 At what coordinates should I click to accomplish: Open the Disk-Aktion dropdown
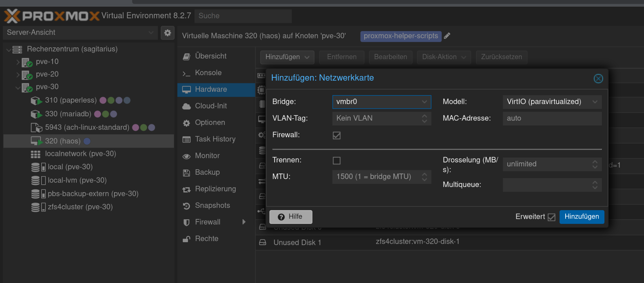[444, 57]
